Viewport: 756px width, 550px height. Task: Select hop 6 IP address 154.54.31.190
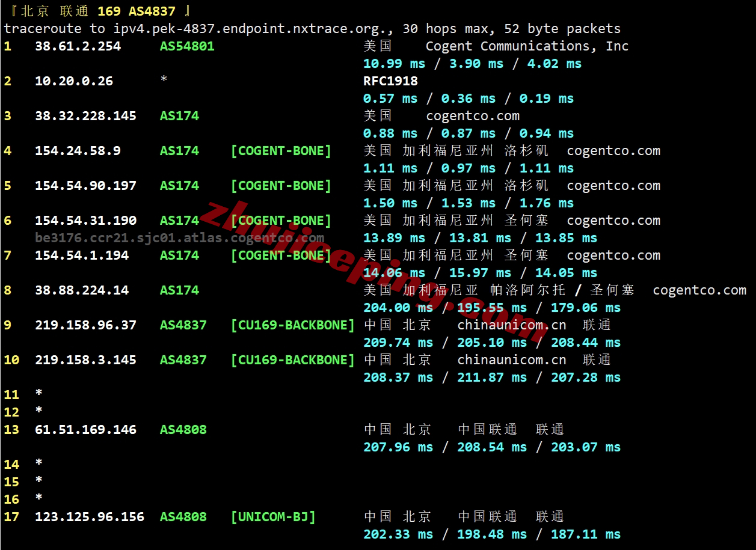click(x=85, y=221)
